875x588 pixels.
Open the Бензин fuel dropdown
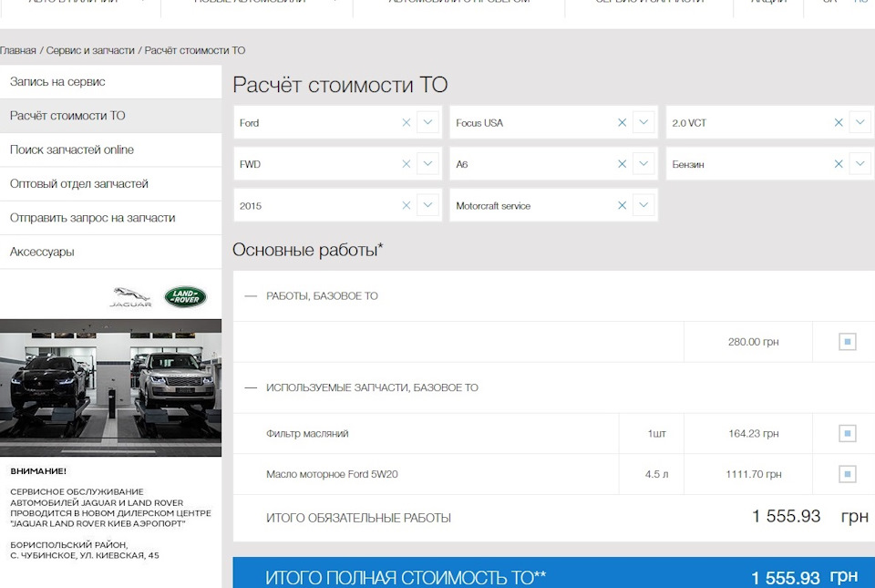coord(860,163)
